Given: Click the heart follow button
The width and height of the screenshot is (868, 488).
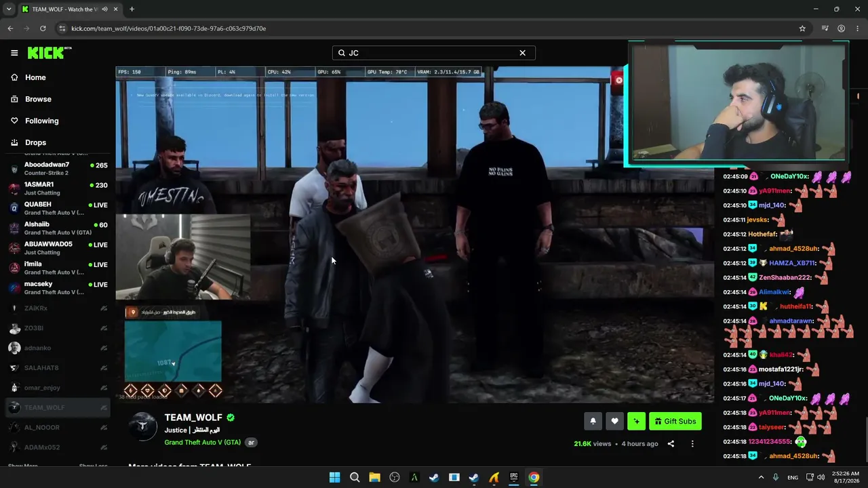Looking at the screenshot, I should 614,422.
